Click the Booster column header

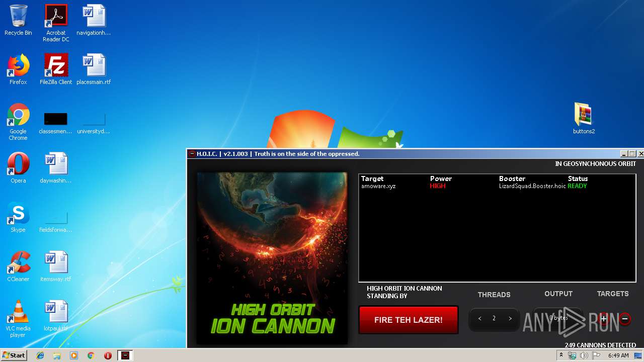point(512,178)
